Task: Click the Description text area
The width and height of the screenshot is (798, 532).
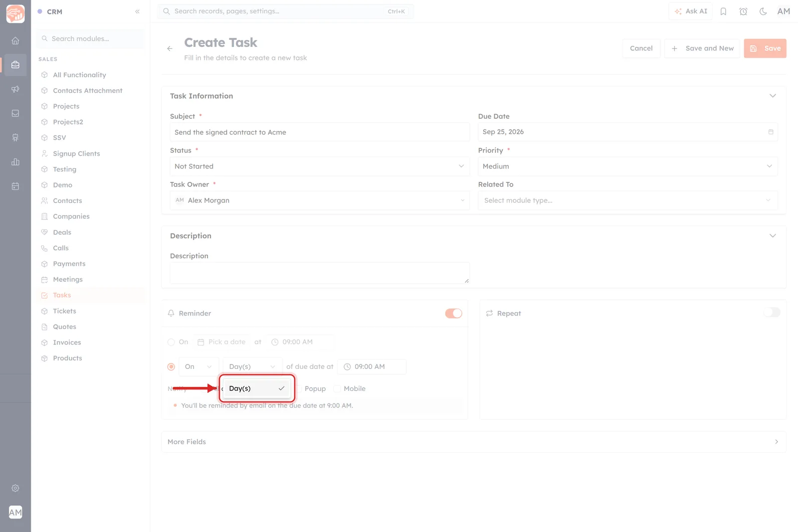Action: [320, 273]
